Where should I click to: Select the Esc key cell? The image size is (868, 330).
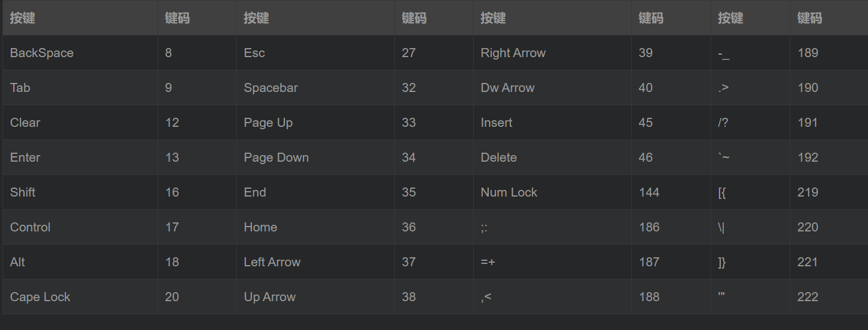click(254, 53)
